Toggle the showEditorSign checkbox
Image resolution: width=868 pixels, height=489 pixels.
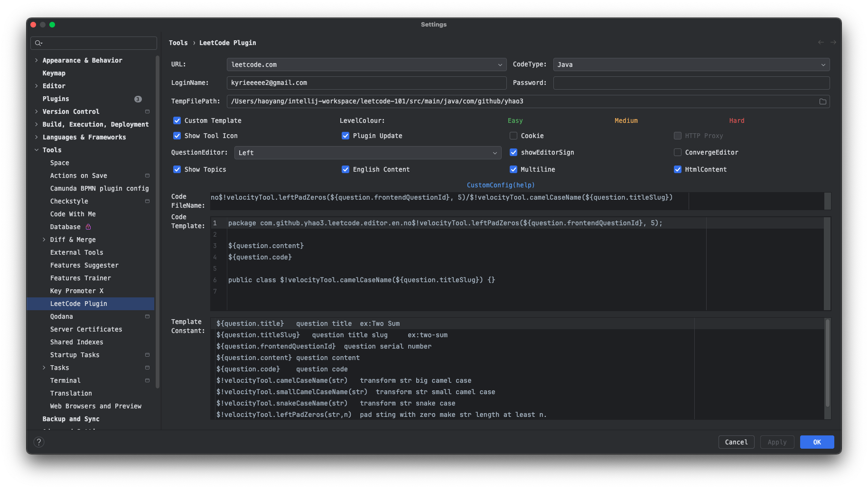[513, 152]
